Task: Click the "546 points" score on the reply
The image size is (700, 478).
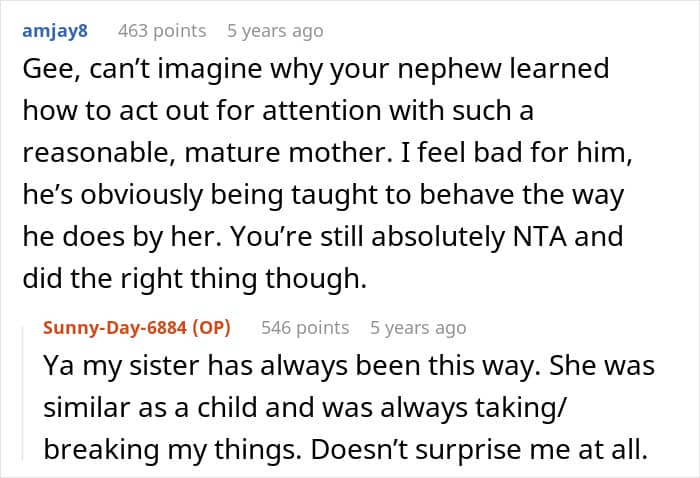Action: [305, 327]
